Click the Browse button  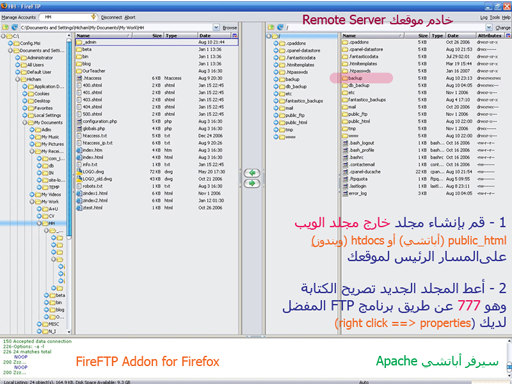point(230,28)
